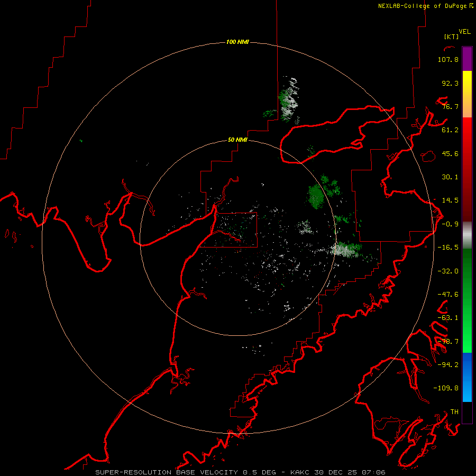Click the -47.6 velocity scale value

click(448, 295)
